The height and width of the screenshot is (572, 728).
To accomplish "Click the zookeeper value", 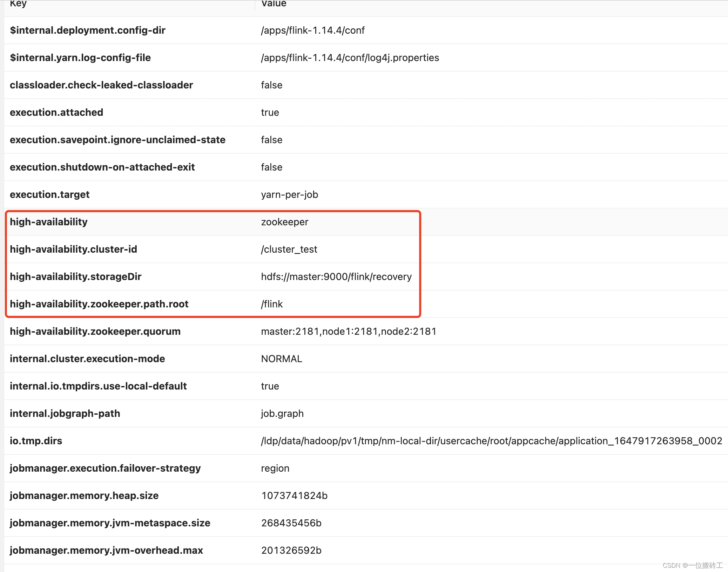I will (285, 222).
